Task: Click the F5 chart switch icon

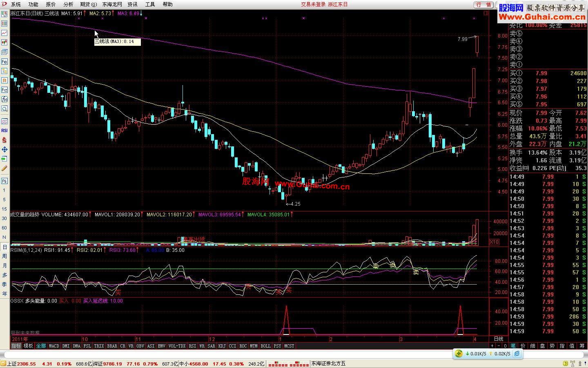Action: pos(4,181)
